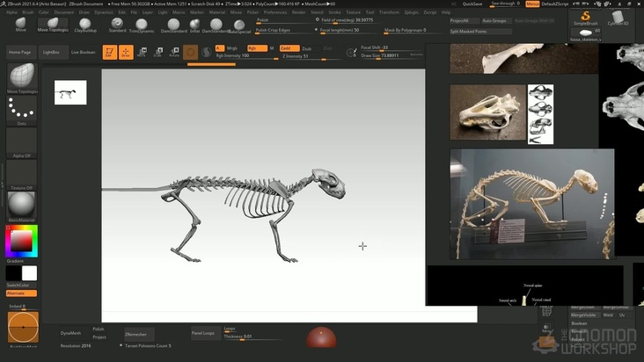Switch to Move transform mode
Image resolution: width=644 pixels, height=362 pixels.
click(x=142, y=52)
